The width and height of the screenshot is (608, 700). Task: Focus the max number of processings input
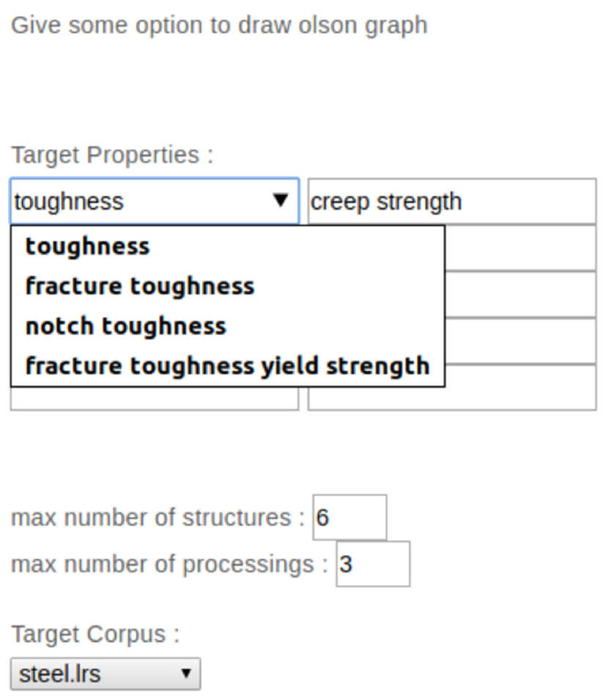click(x=373, y=564)
